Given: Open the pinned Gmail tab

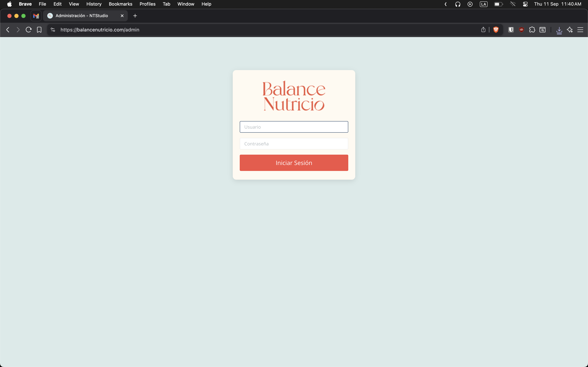Looking at the screenshot, I should (x=36, y=16).
